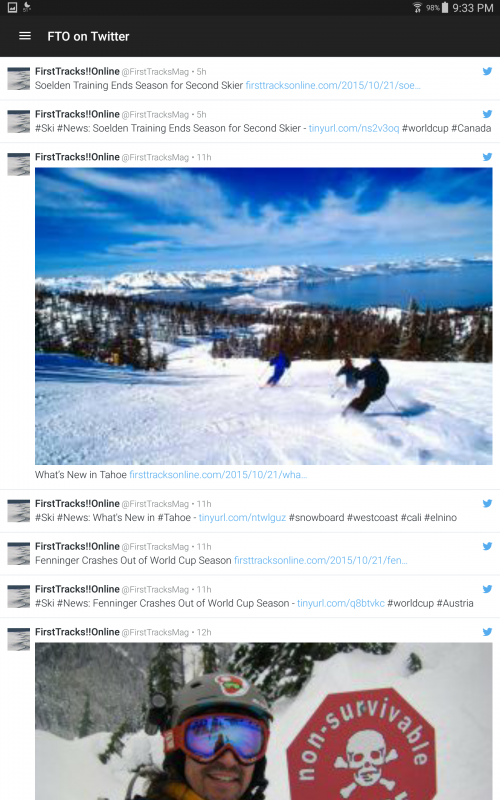Tap Twitter bird icon on #worldcup #Canada tweet
The height and width of the screenshot is (800, 500).
click(x=487, y=114)
